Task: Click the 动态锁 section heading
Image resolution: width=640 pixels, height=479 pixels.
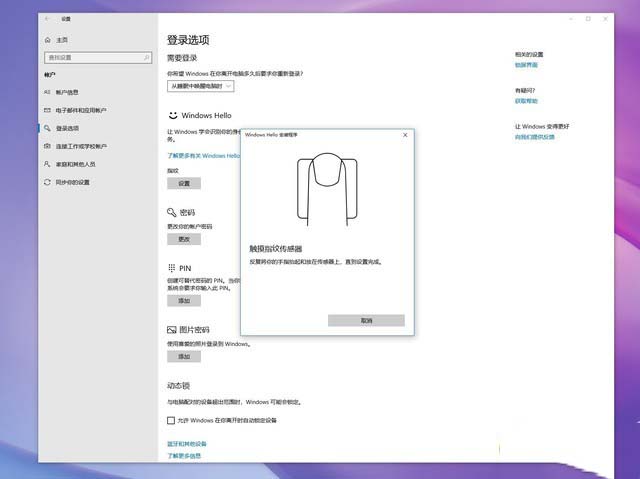Action: (178, 386)
